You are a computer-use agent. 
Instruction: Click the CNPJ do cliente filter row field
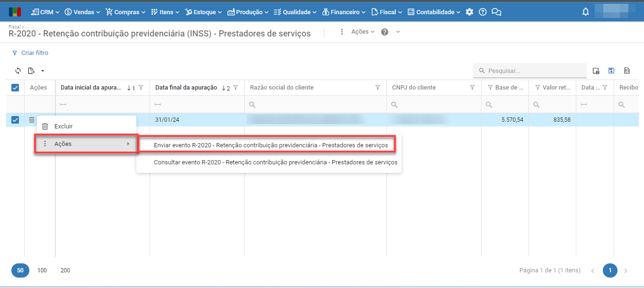click(434, 104)
